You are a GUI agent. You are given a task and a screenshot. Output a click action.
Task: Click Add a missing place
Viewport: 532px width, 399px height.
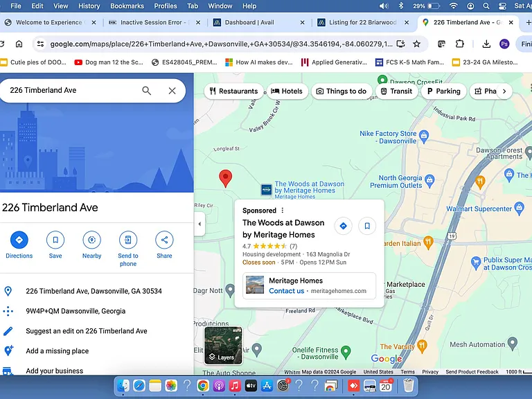(57, 351)
